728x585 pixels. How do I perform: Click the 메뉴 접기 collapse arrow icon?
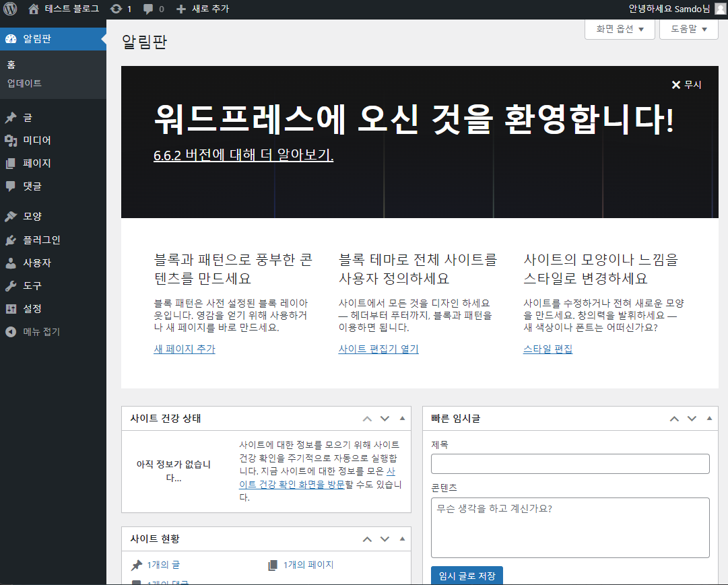click(x=11, y=332)
